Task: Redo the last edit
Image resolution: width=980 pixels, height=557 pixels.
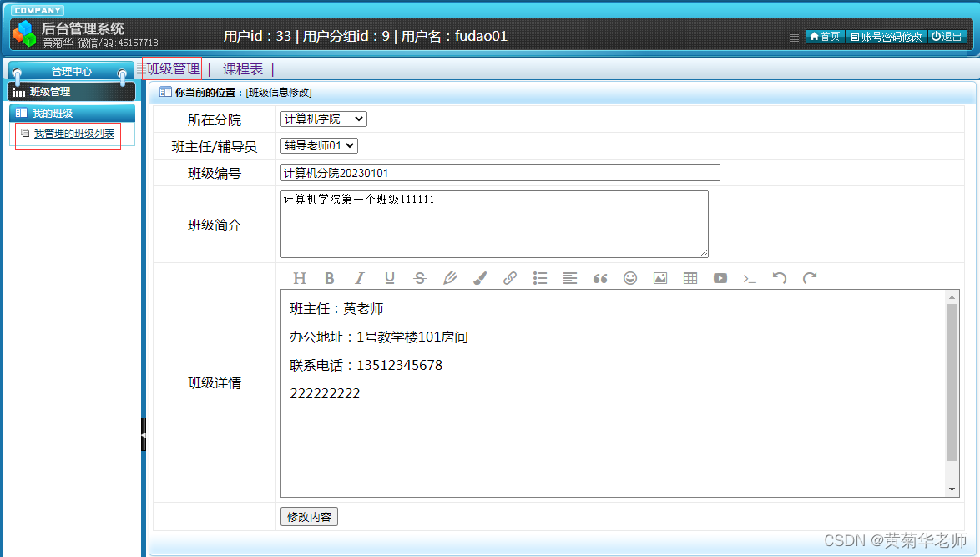Action: (x=810, y=278)
